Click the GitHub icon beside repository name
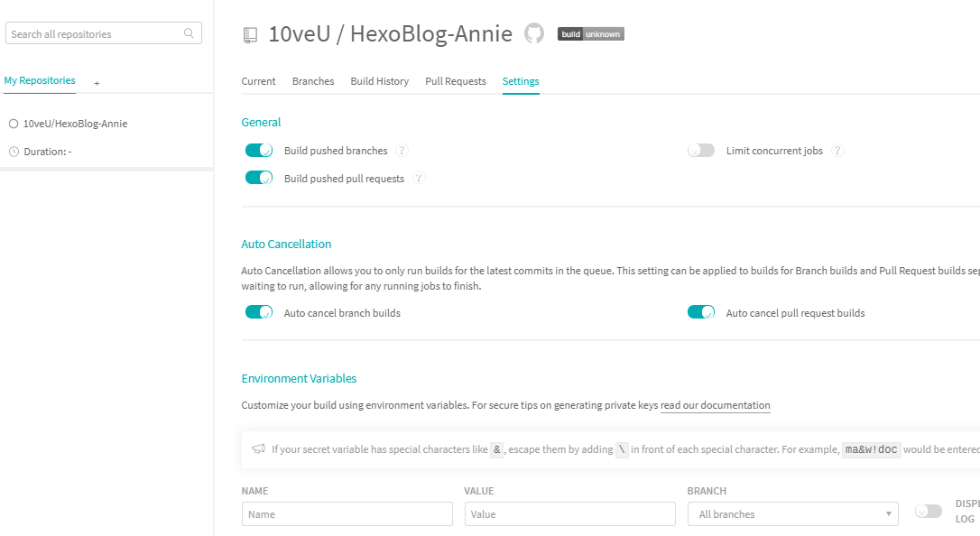Viewport: 980px width, 536px height. tap(534, 34)
